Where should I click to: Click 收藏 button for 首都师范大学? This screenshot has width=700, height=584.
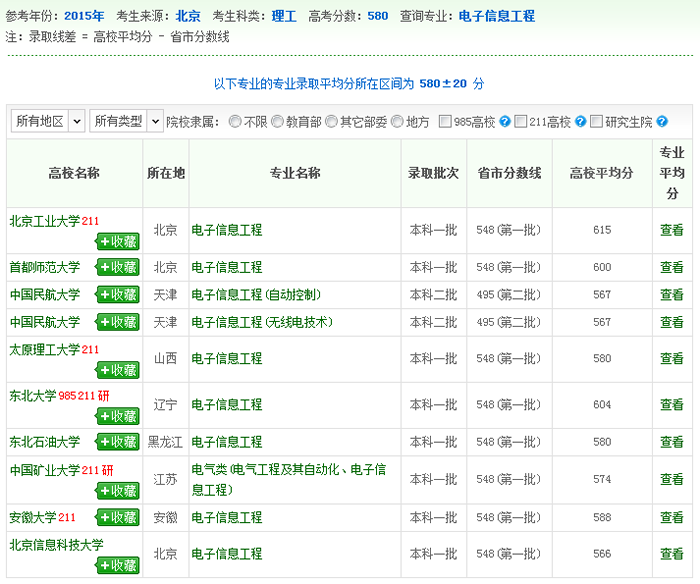[117, 267]
